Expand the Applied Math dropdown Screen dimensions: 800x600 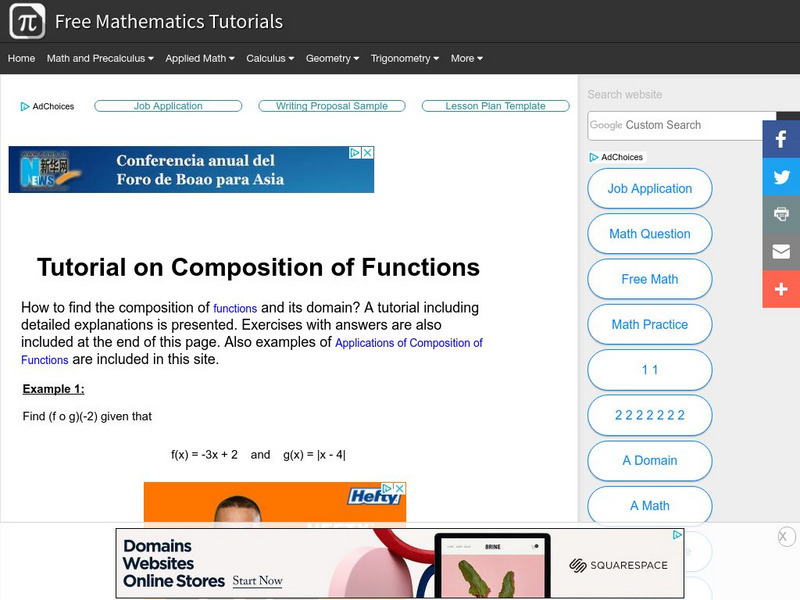pyautogui.click(x=199, y=58)
